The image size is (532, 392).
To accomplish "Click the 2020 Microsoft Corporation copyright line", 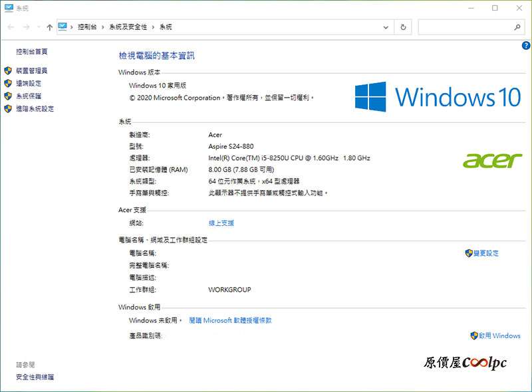I will coord(221,98).
